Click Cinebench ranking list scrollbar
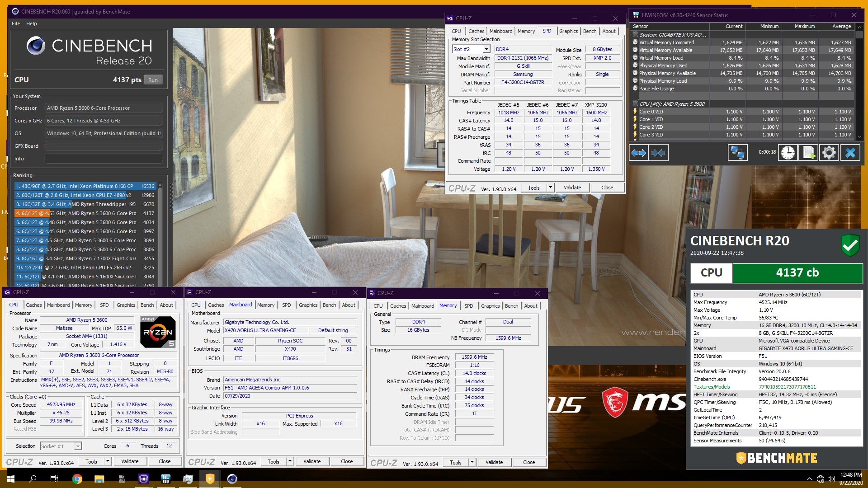Image resolution: width=868 pixels, height=488 pixels. [160, 234]
